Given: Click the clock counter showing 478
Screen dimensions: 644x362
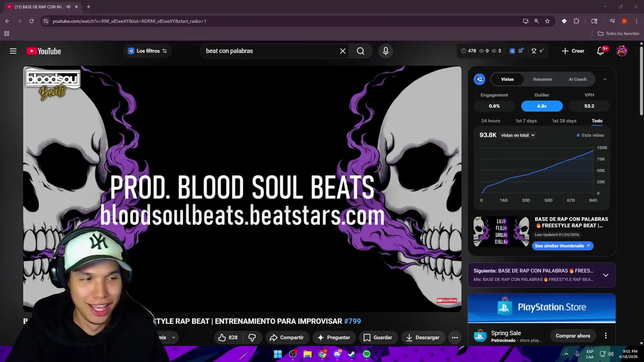Looking at the screenshot, I should tap(468, 51).
